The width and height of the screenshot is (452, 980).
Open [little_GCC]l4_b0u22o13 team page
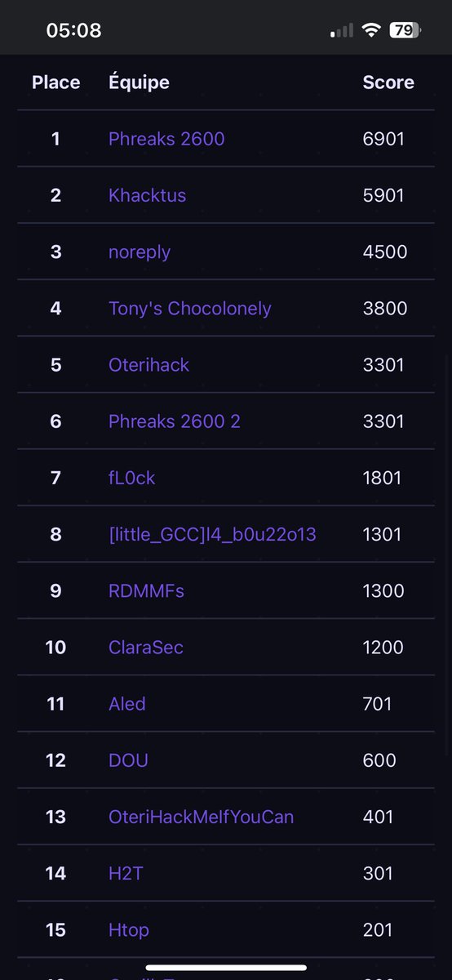pos(212,534)
